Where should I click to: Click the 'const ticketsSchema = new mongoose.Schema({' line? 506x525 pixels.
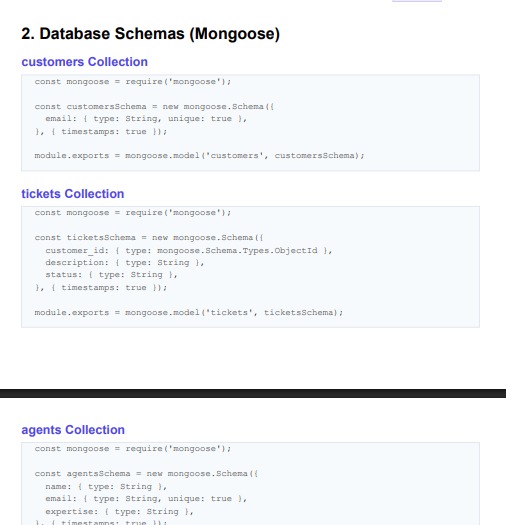click(x=149, y=238)
